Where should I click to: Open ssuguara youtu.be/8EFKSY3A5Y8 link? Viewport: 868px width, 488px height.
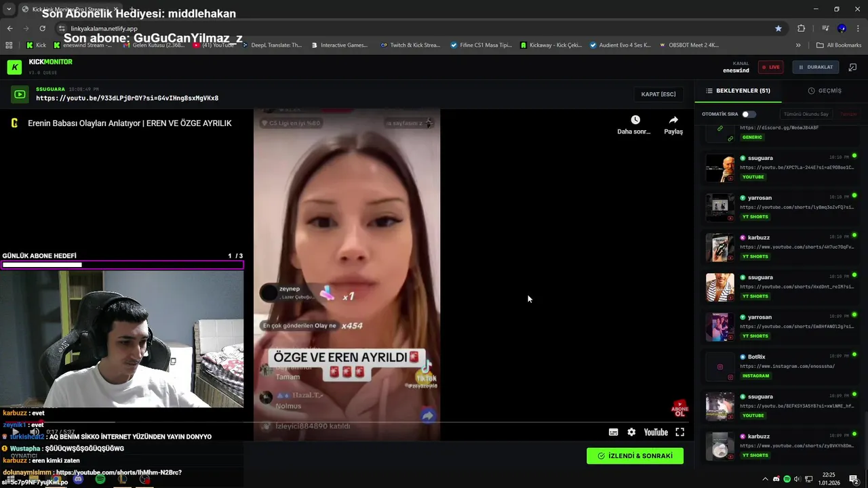(796, 406)
